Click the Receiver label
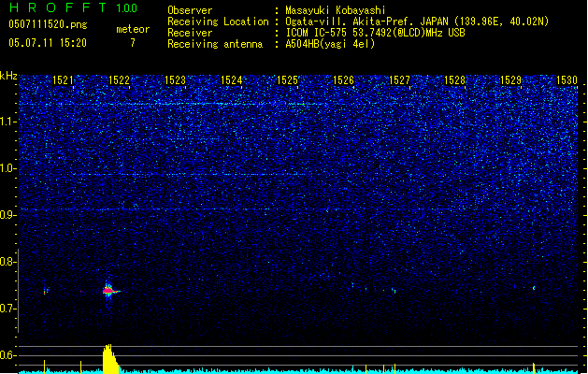Viewport: 588px width, 374px height. [x=190, y=33]
